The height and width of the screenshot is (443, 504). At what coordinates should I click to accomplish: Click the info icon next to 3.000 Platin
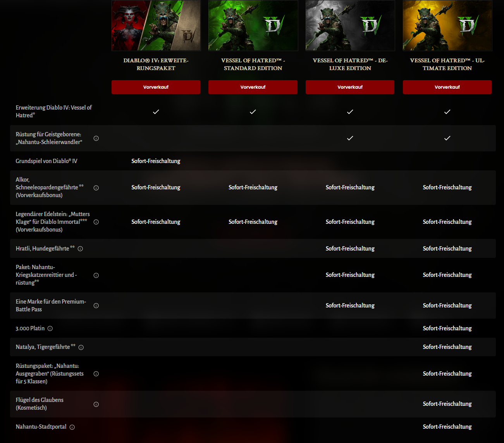pyautogui.click(x=50, y=328)
